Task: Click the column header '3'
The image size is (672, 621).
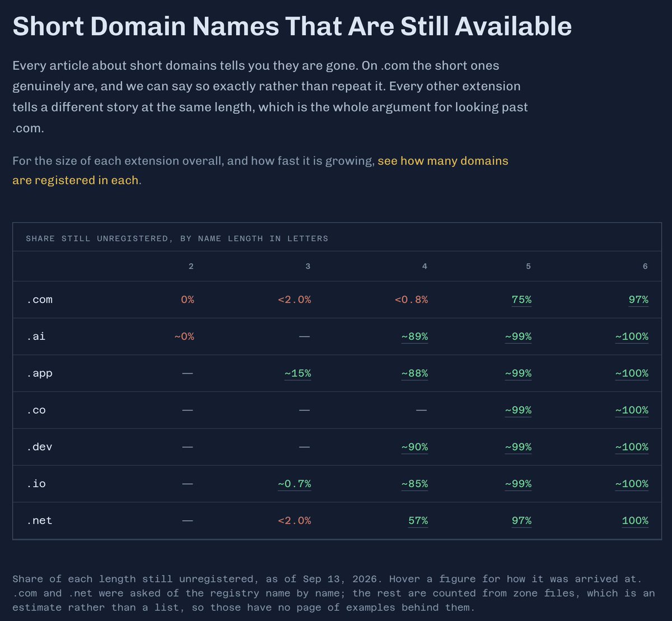Action: pos(308,267)
